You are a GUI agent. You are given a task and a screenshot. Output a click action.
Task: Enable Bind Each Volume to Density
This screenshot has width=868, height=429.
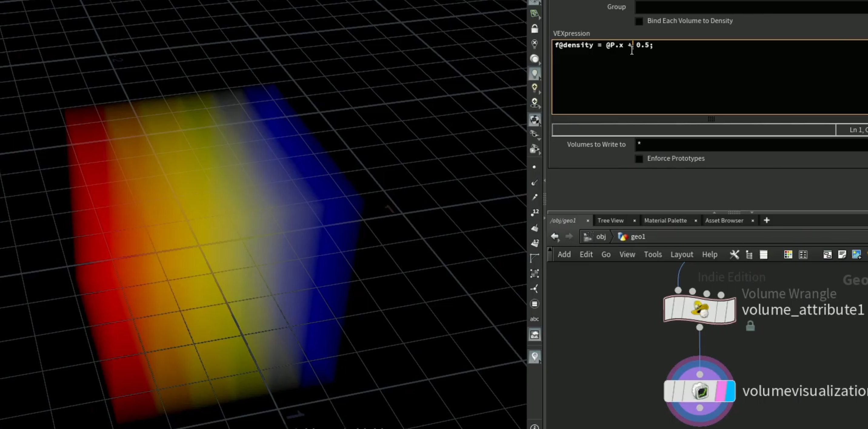639,21
